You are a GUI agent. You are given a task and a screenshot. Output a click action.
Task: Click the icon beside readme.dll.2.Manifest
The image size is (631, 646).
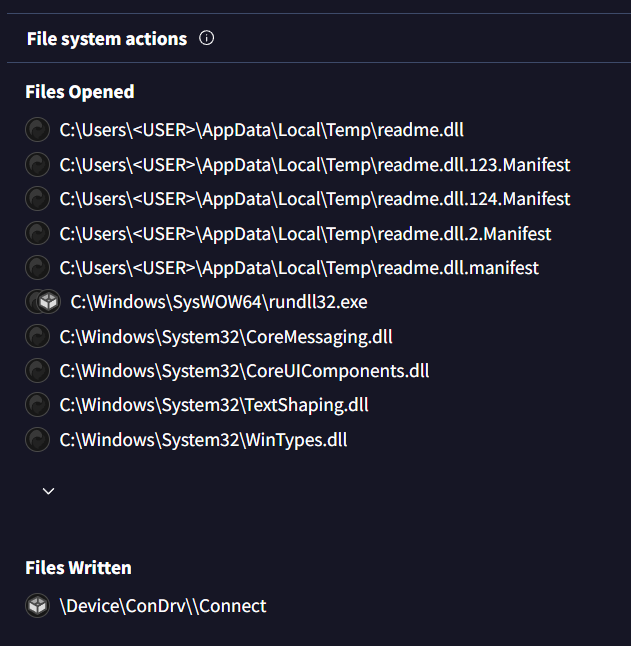tap(37, 234)
